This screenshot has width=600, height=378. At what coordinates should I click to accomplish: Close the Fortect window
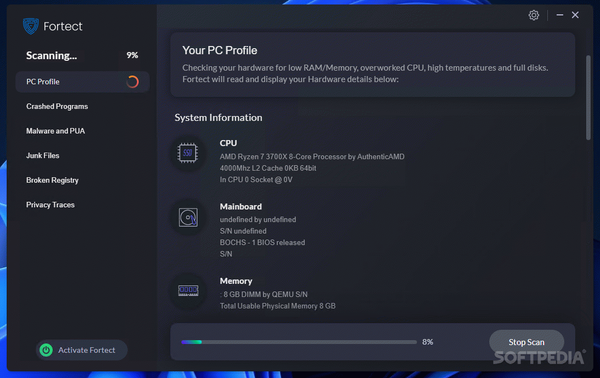[x=575, y=15]
